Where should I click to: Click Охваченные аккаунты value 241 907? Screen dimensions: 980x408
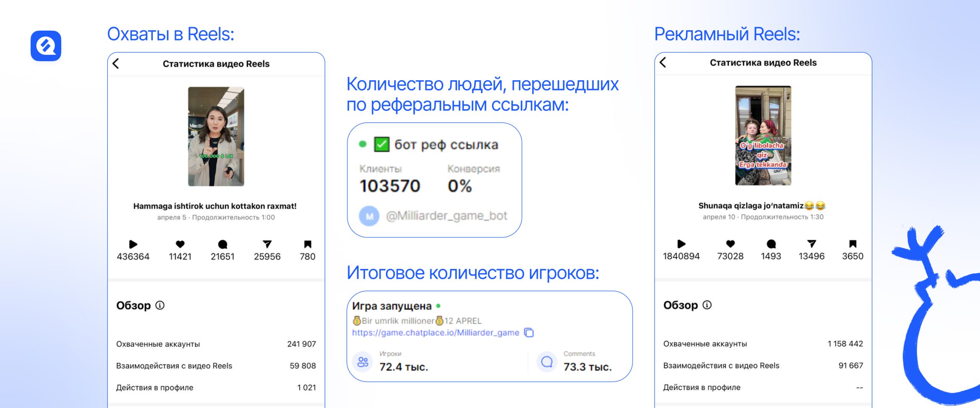[302, 344]
